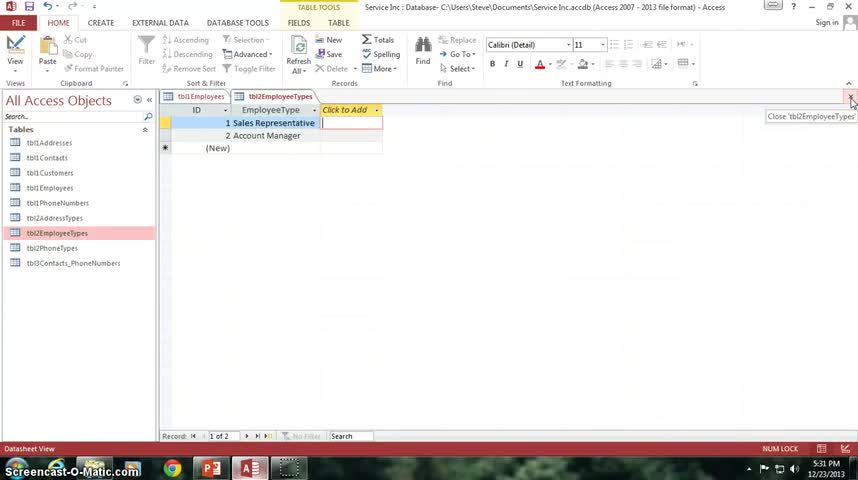Click Sign in link
858x480 pixels.
click(x=827, y=22)
